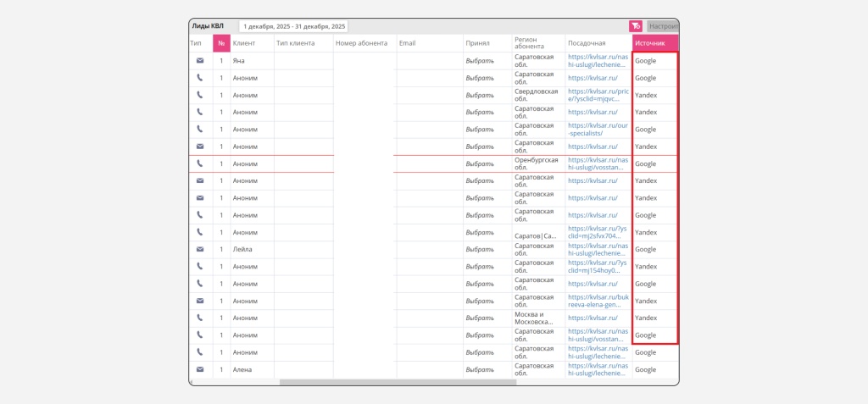Image resolution: width=868 pixels, height=404 pixels.
Task: Click Yandex source in Свердловская обл. row
Action: (x=646, y=95)
